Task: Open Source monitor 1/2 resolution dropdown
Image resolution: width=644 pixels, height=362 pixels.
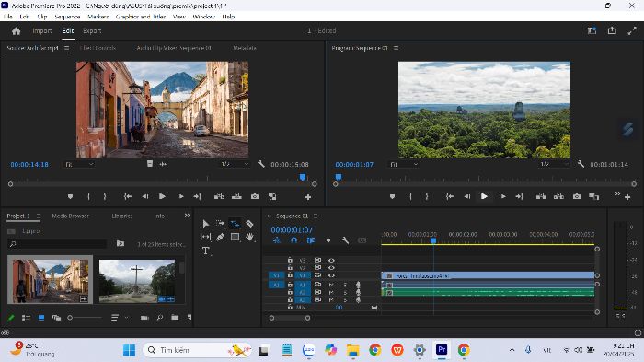Action: tap(234, 164)
